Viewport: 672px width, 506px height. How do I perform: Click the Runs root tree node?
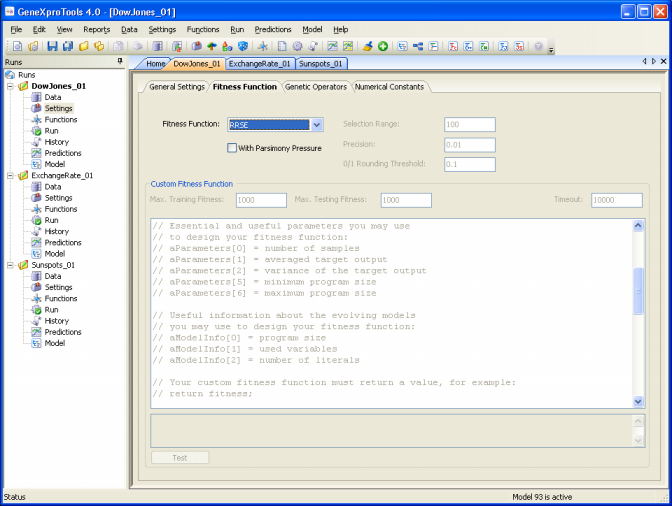[27, 75]
